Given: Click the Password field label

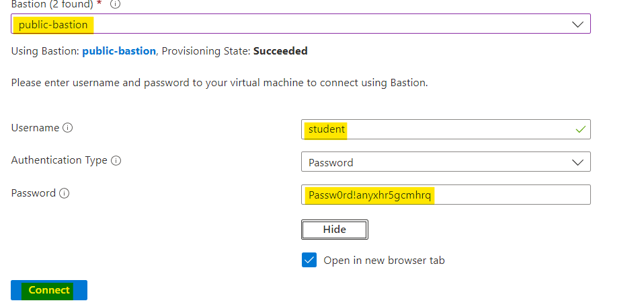Looking at the screenshot, I should (34, 193).
